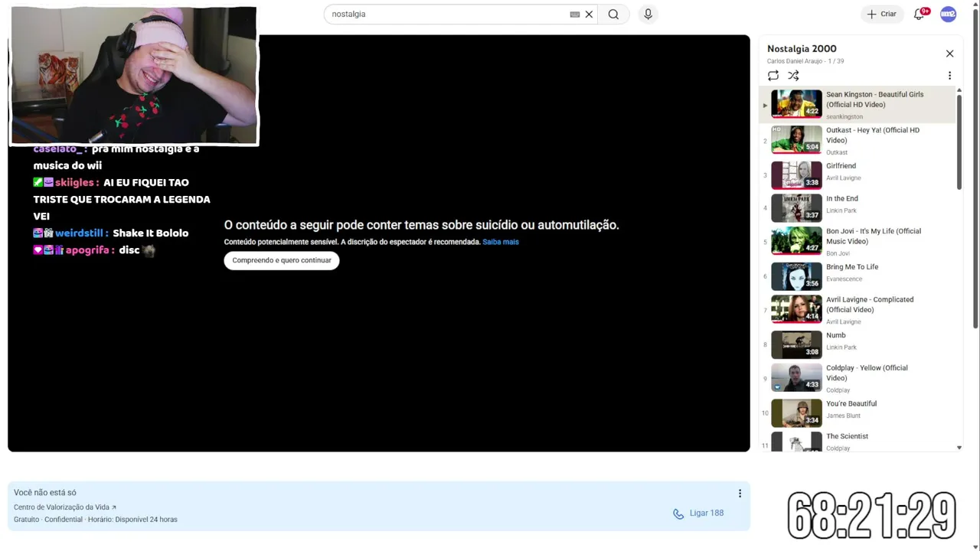Open the Avril Lavigne Complicated thumbnail
Image resolution: width=980 pixels, height=551 pixels.
(x=796, y=308)
